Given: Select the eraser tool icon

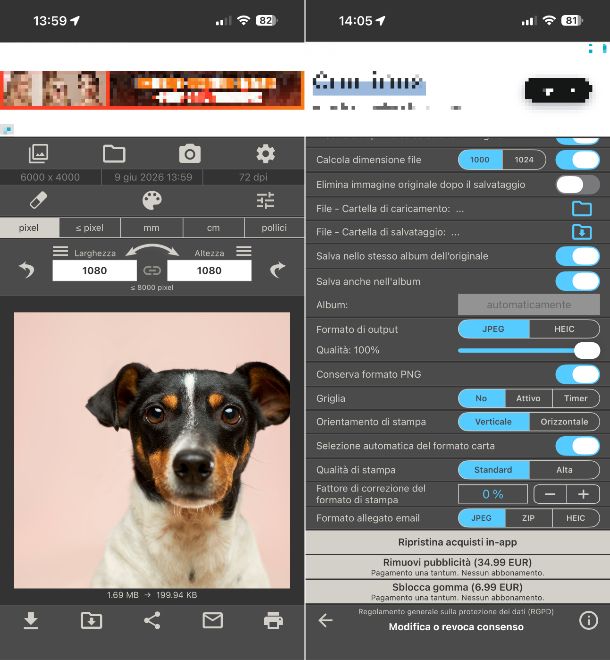Looking at the screenshot, I should click(x=38, y=200).
